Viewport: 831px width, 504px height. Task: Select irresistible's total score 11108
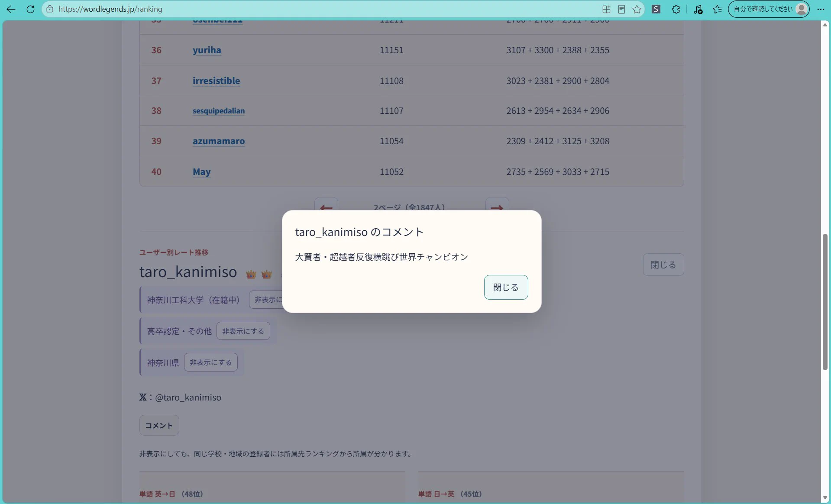391,81
